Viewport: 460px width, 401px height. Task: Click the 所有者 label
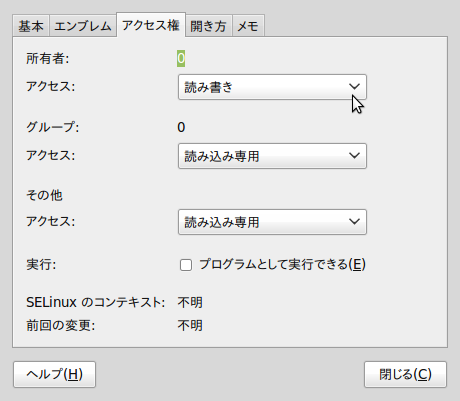coord(48,59)
